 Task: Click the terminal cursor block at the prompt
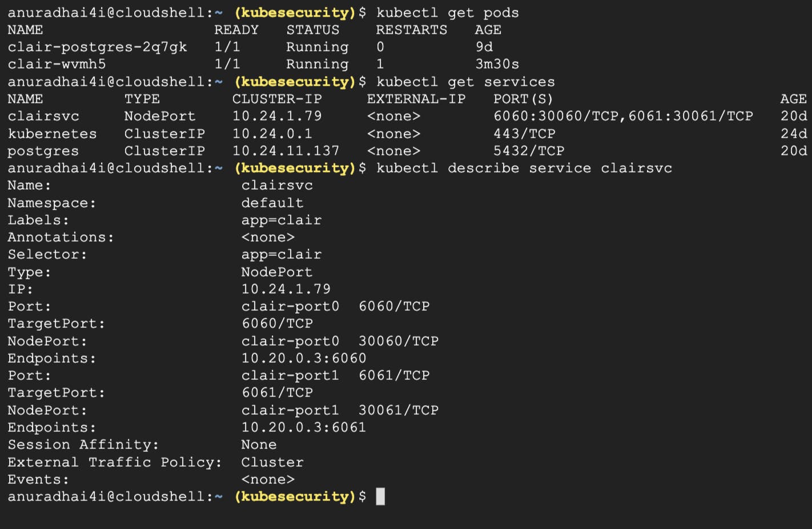(380, 496)
